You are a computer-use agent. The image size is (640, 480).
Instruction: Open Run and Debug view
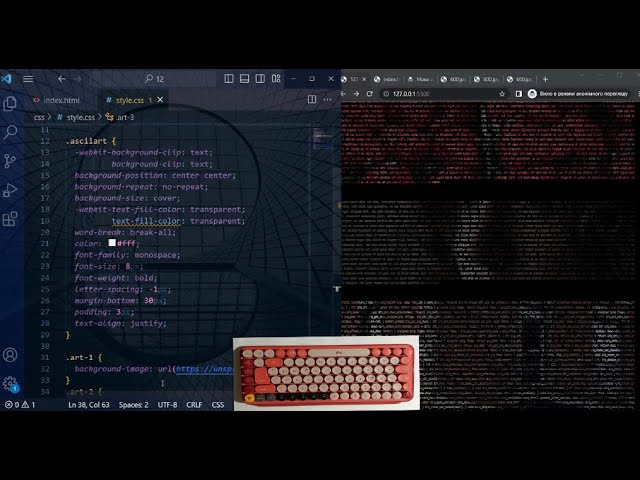pyautogui.click(x=10, y=190)
